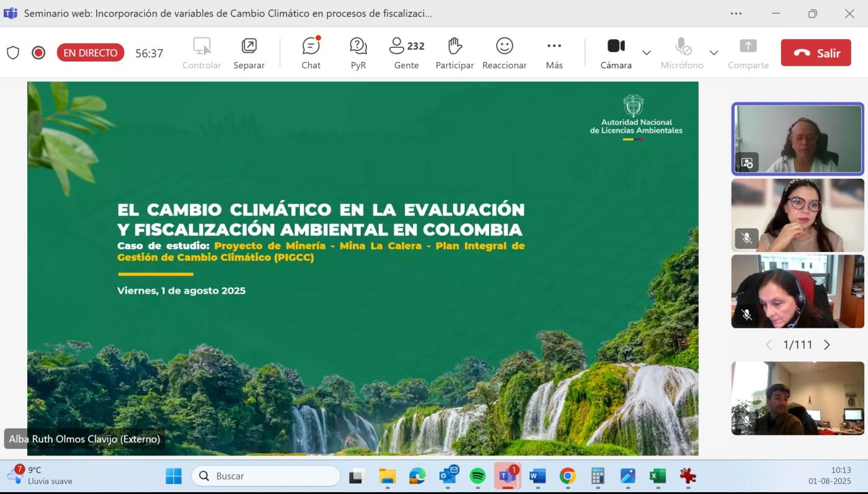Screen dimensions: 868x494
Task: Click the recording indicator icon
Action: (38, 53)
